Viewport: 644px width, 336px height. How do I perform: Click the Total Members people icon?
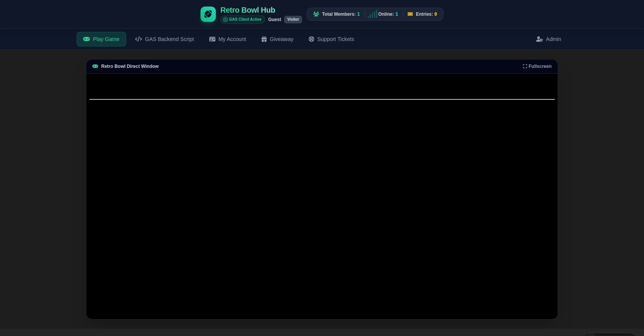click(316, 14)
